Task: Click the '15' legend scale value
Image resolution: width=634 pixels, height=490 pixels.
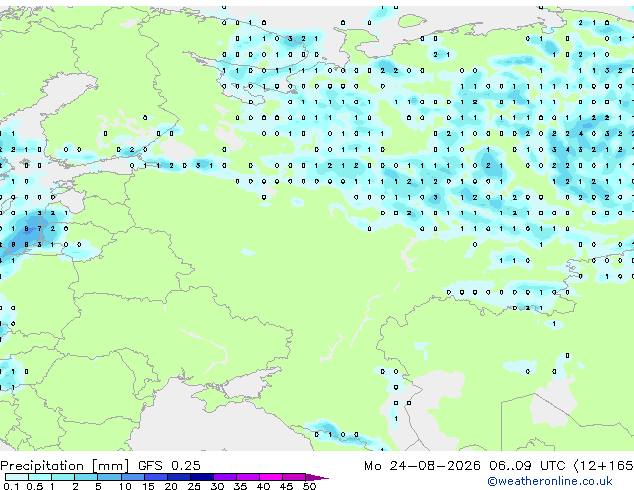Action: 148,486
